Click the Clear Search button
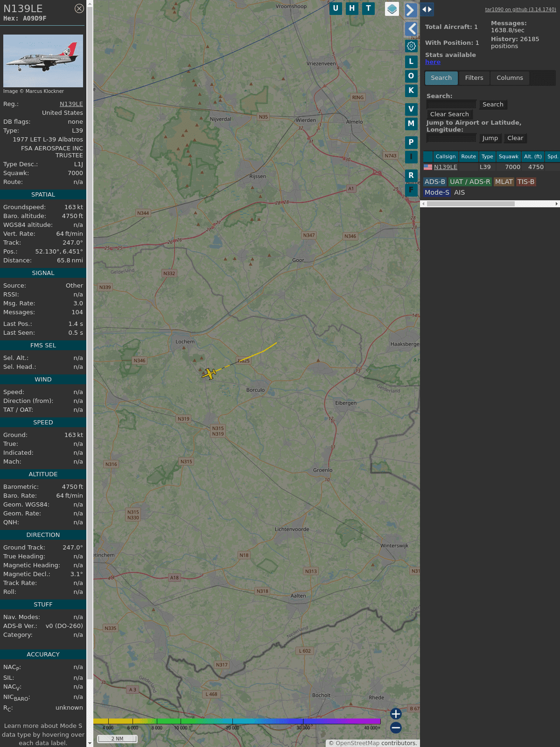 click(449, 114)
